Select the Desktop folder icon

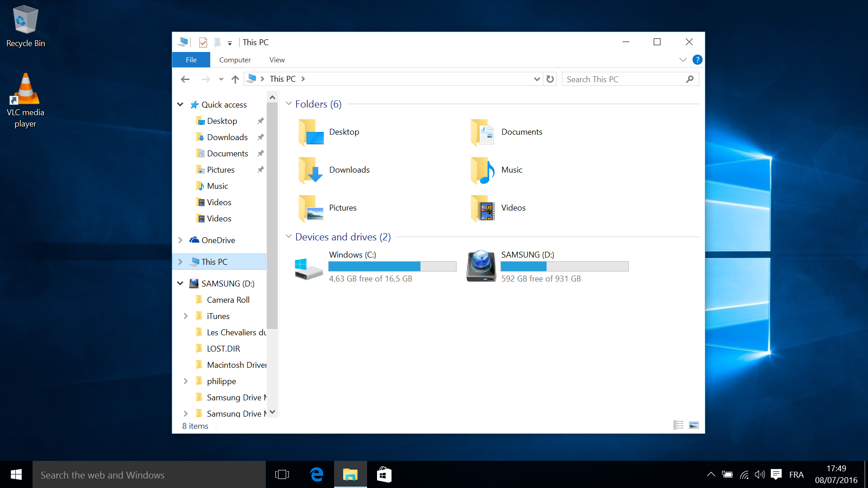tap(311, 132)
